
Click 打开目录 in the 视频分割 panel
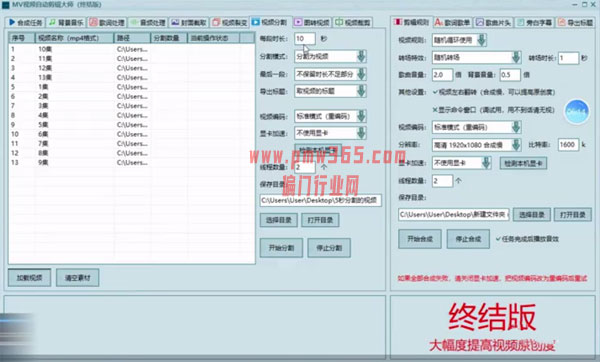[x=320, y=220]
